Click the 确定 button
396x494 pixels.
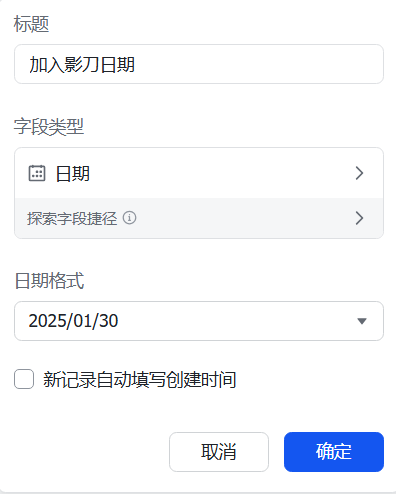334,452
